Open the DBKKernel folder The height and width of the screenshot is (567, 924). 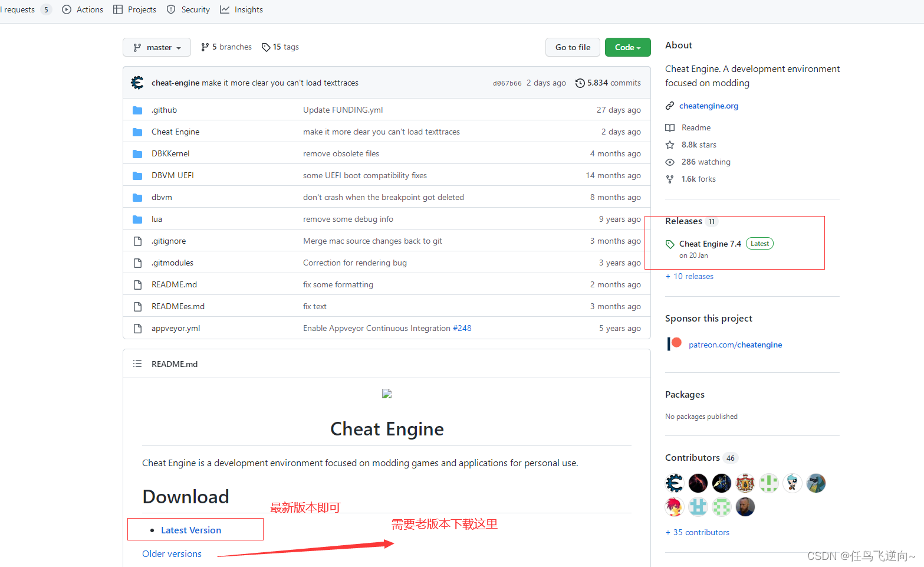[170, 154]
